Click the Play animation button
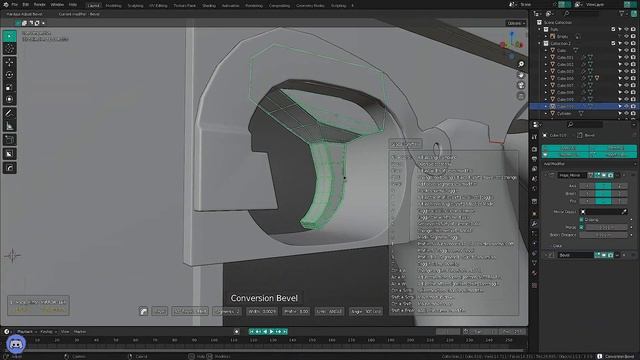The image size is (640, 360). click(271, 331)
